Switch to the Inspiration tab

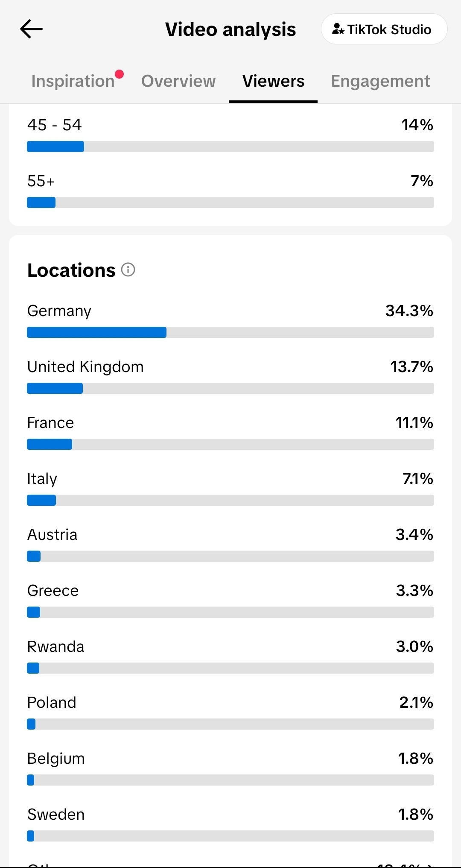[x=73, y=81]
